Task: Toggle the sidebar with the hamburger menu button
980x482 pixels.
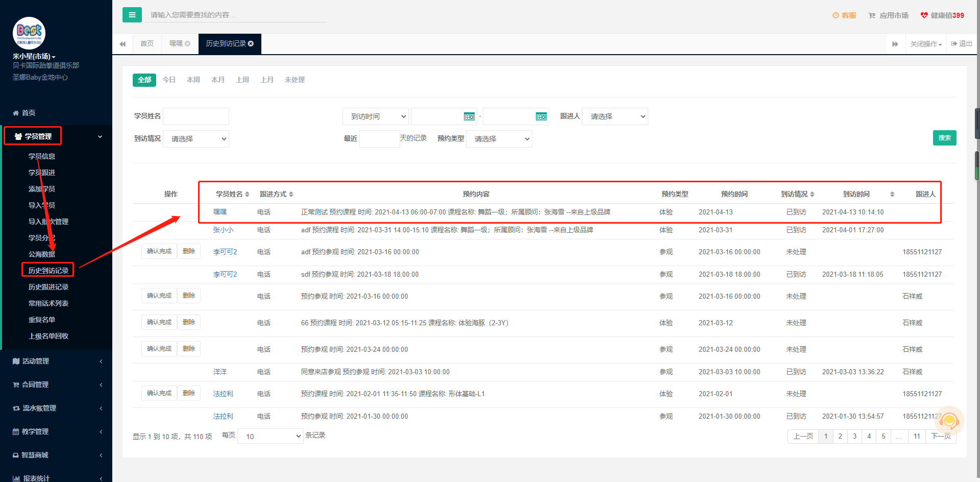Action: tap(132, 15)
